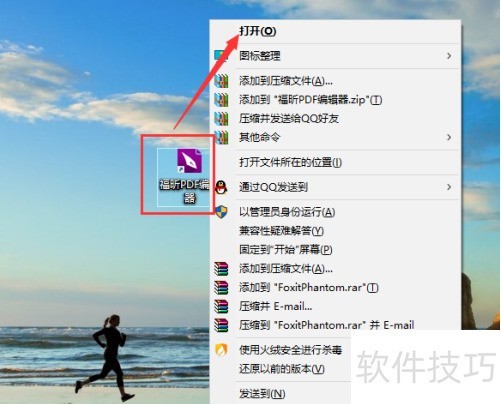Click zip icon beside 其他命令

(x=221, y=137)
